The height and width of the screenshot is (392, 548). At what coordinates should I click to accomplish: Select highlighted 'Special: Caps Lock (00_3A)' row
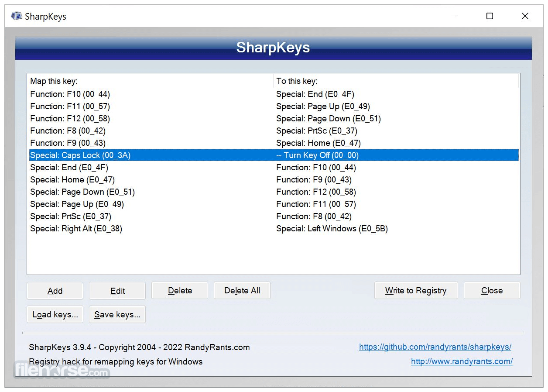pyautogui.click(x=274, y=155)
